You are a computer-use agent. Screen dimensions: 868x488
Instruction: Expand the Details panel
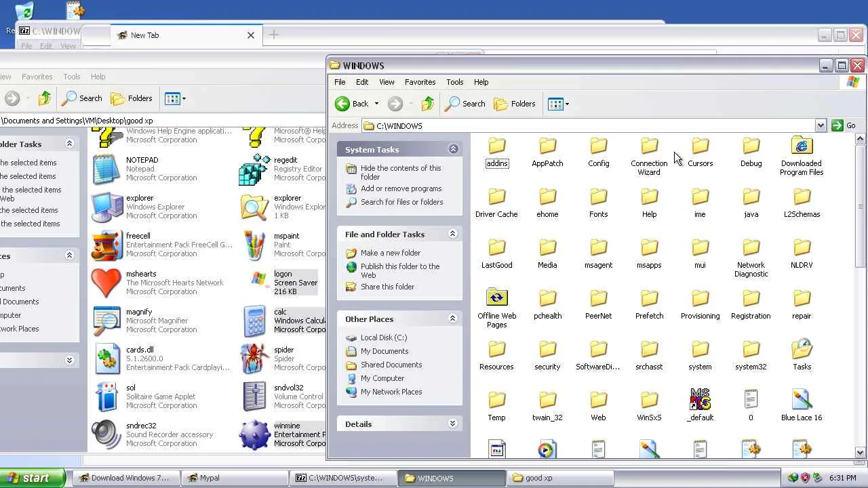click(453, 424)
